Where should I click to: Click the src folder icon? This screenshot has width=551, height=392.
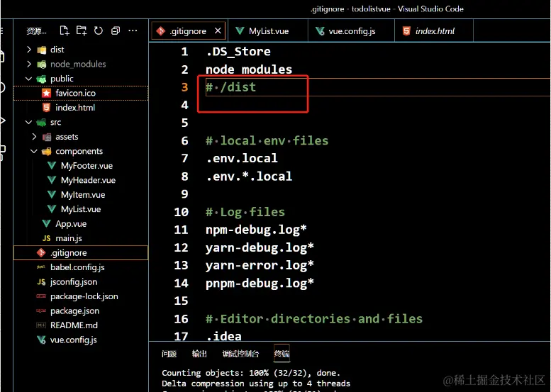tap(41, 123)
